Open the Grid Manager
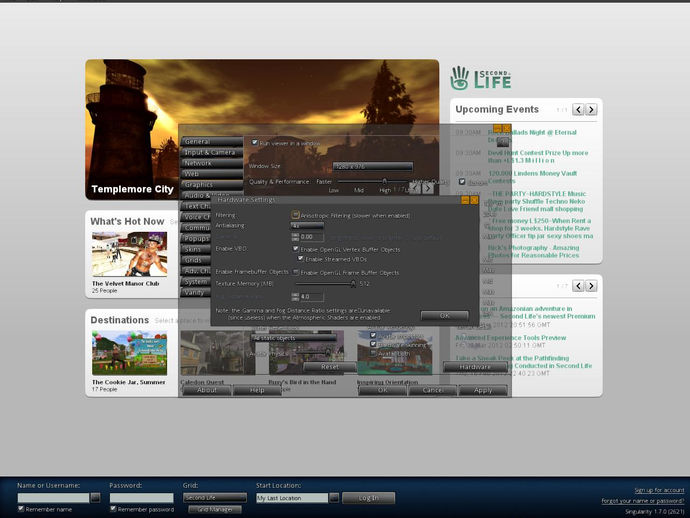Viewport: 690px width, 518px height. (x=215, y=509)
